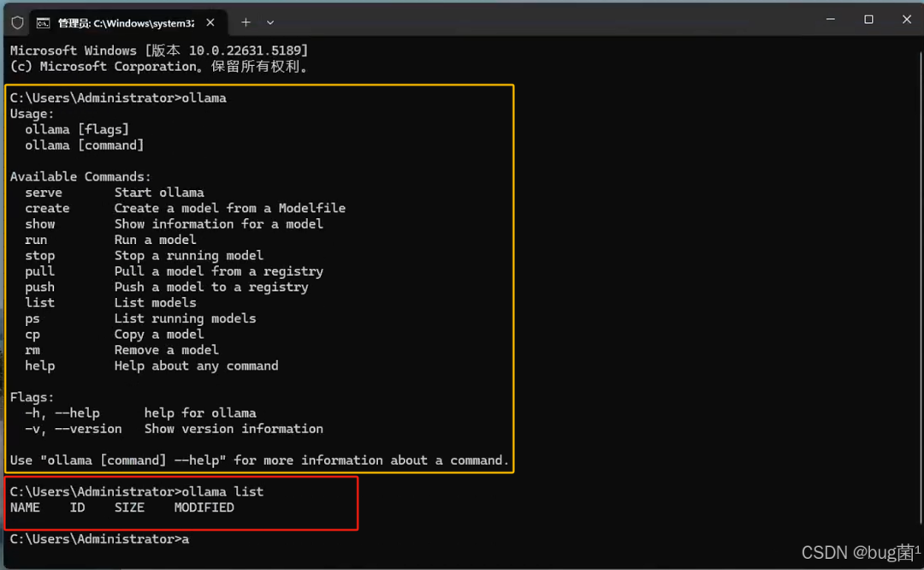The image size is (924, 570).
Task: Click the first 'ollama' command prompt line
Action: coord(118,98)
